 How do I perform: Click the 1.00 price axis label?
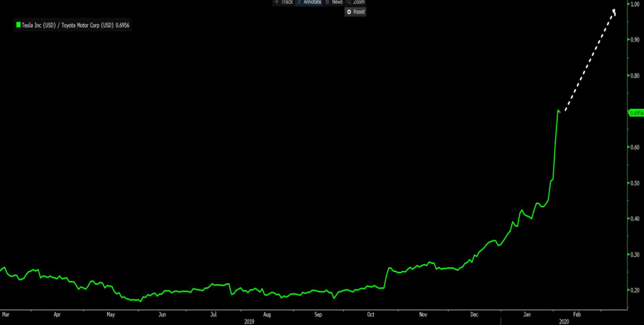pos(635,3)
